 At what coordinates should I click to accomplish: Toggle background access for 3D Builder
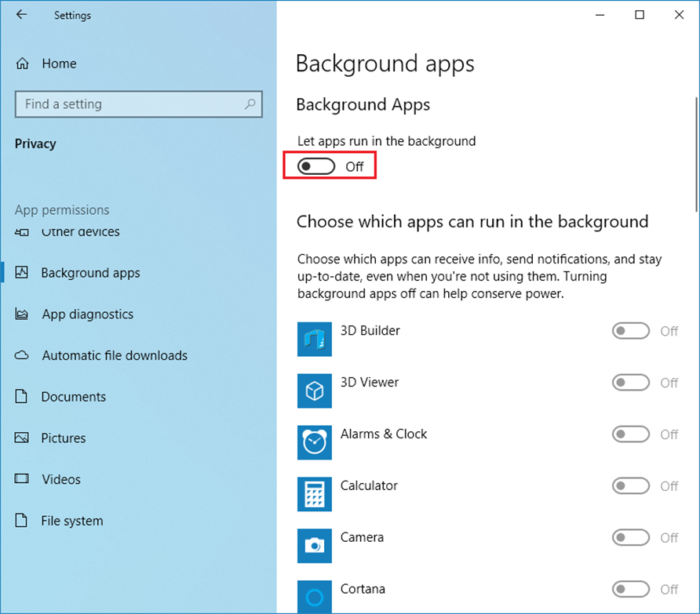click(x=631, y=331)
